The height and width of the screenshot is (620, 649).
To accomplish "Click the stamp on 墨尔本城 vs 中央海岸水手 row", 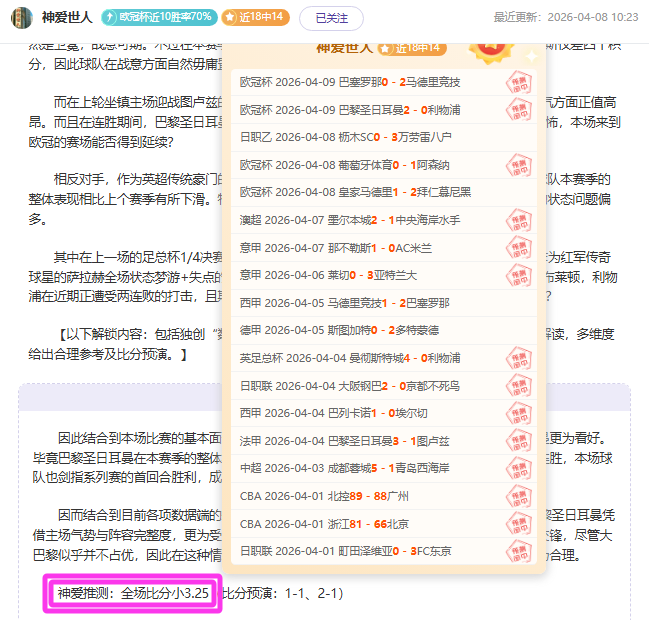I will 518,220.
